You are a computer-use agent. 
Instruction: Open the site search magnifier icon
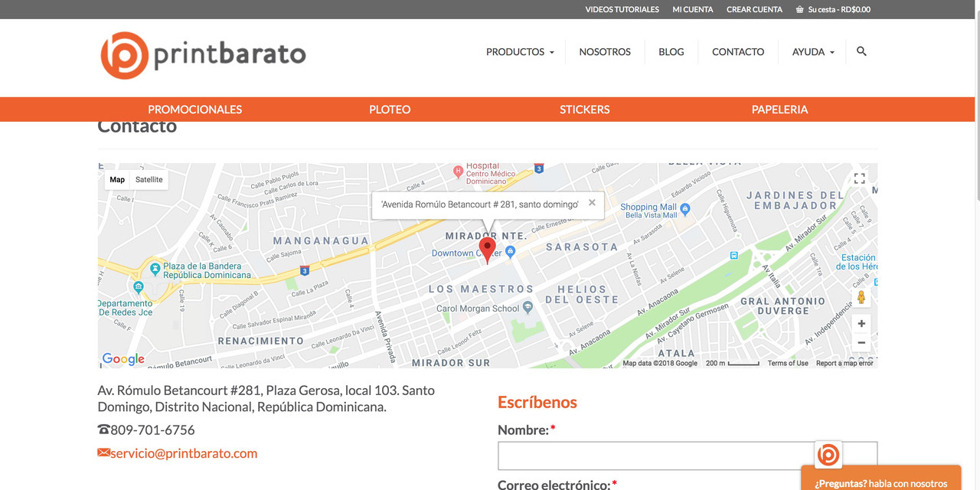[x=861, y=51]
